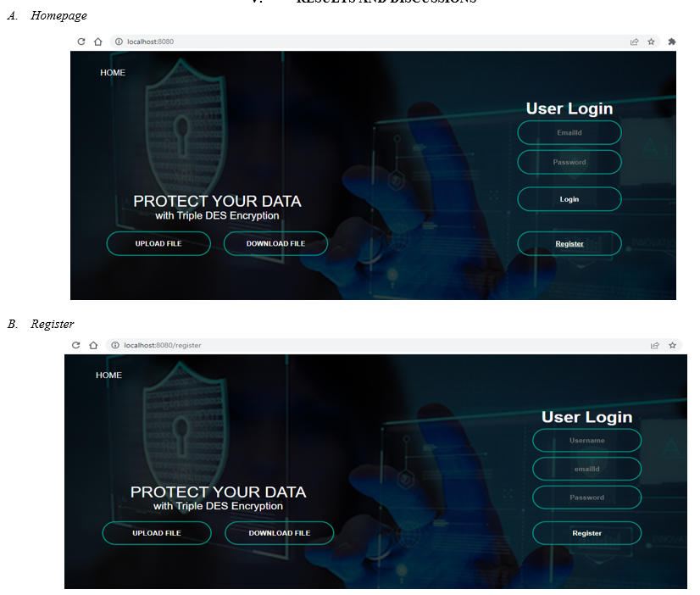Focus the EmailId login field
This screenshot has width=700, height=595.
tap(569, 132)
